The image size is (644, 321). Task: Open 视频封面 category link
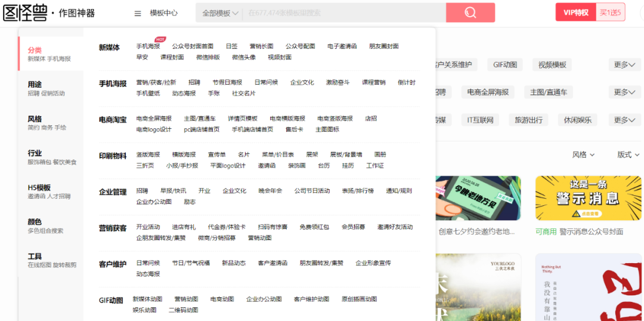tap(280, 57)
